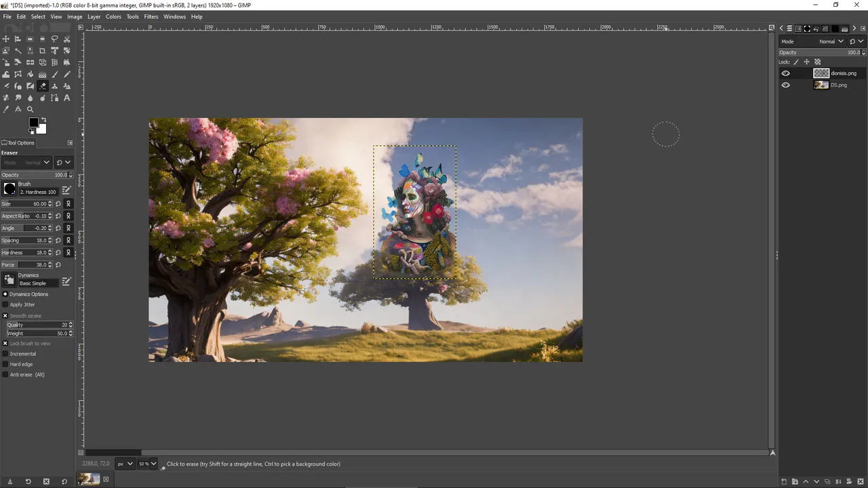Open the Filters menu
The height and width of the screenshot is (488, 868).
pyautogui.click(x=151, y=16)
